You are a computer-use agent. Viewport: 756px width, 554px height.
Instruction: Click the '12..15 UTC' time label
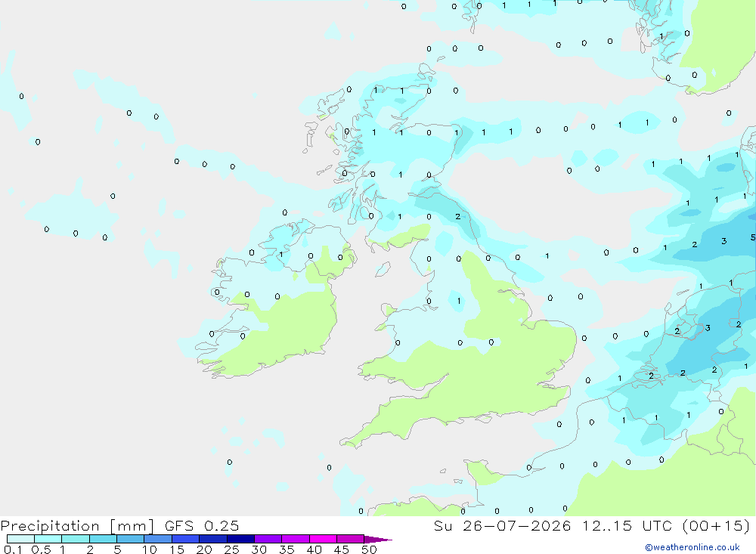point(627,525)
